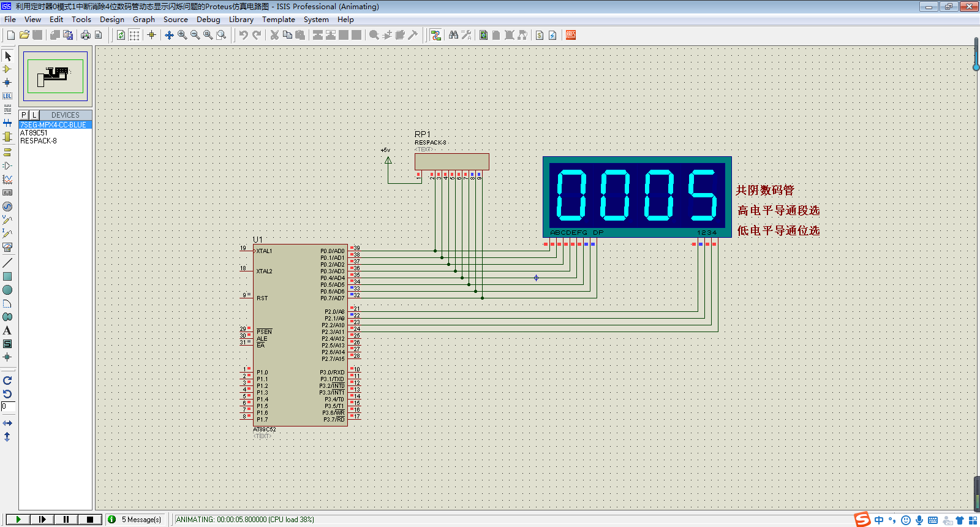Select the Wire Label Mode tool
Screen dimensions: 980x527
[x=7, y=96]
